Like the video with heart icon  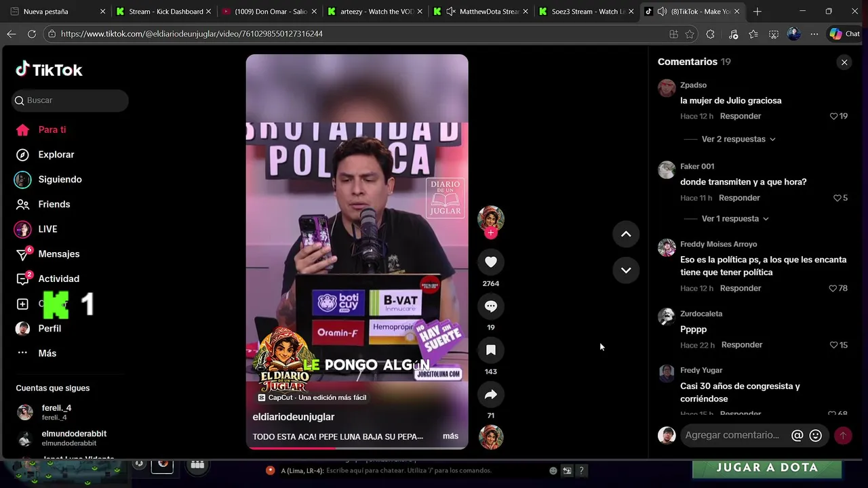491,262
